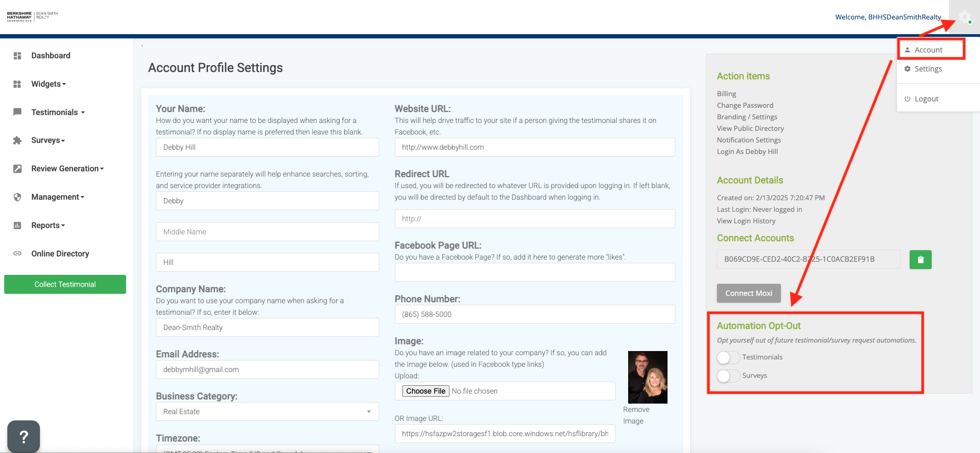Click the display name field with Debby Hill
980x453 pixels.
click(267, 147)
